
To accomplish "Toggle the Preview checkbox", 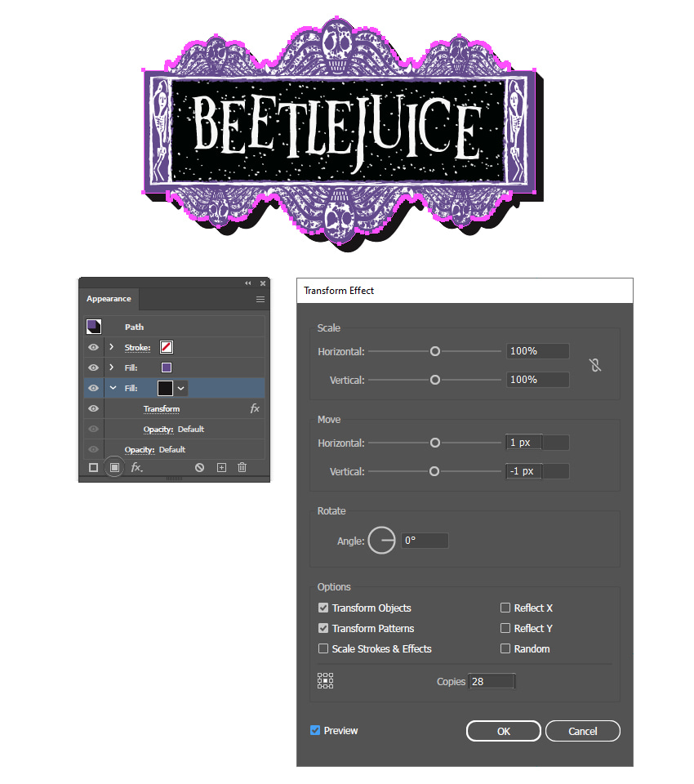I will (315, 730).
